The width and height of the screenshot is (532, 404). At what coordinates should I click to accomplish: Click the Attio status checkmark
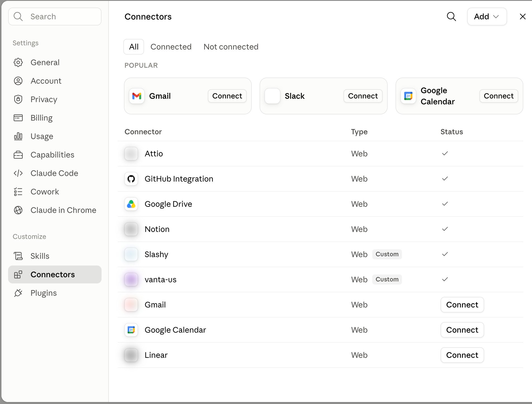coord(445,153)
